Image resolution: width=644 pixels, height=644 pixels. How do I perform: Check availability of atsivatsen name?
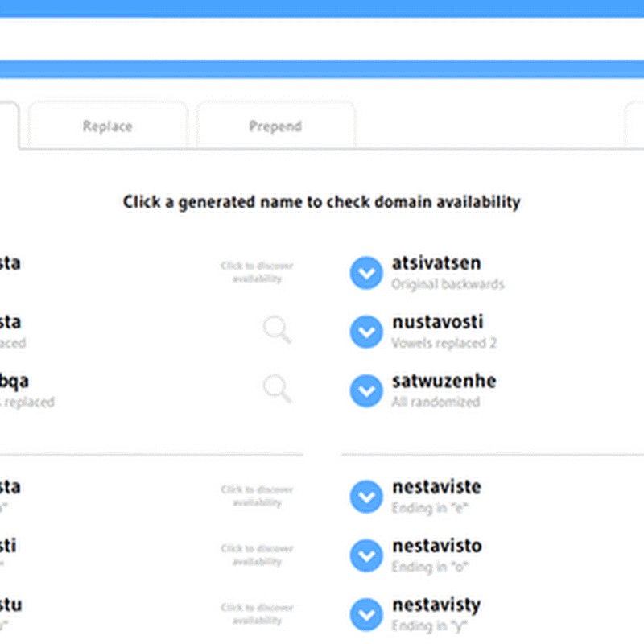436,263
